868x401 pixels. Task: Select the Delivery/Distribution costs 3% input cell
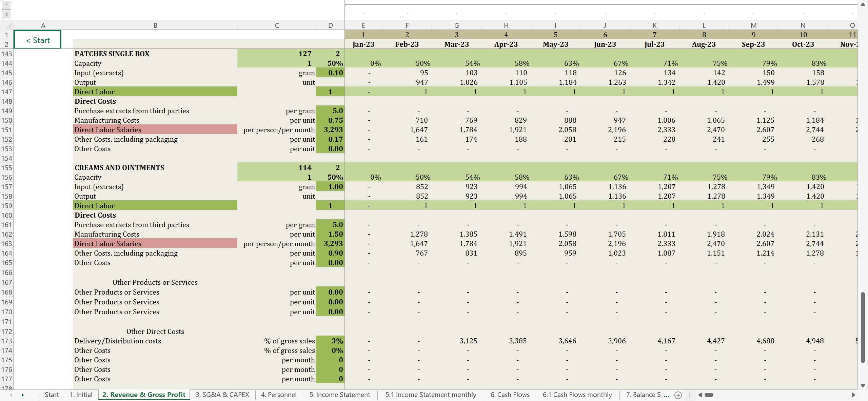coord(330,341)
